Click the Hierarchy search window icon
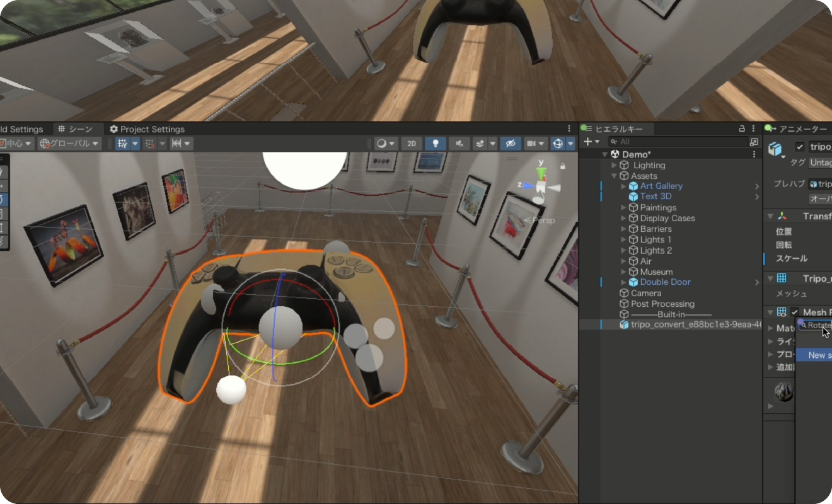The image size is (832, 504). [754, 142]
